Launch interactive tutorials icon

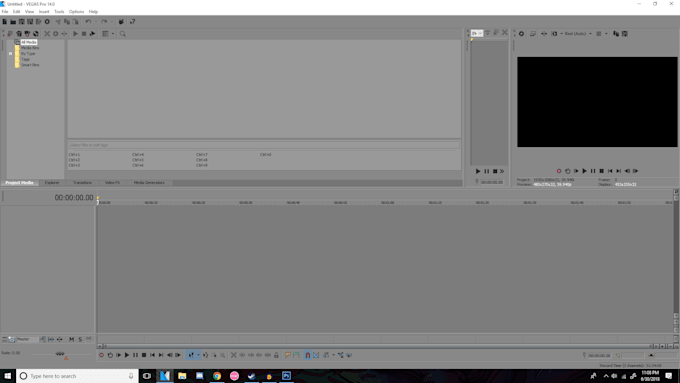pyautogui.click(x=121, y=22)
